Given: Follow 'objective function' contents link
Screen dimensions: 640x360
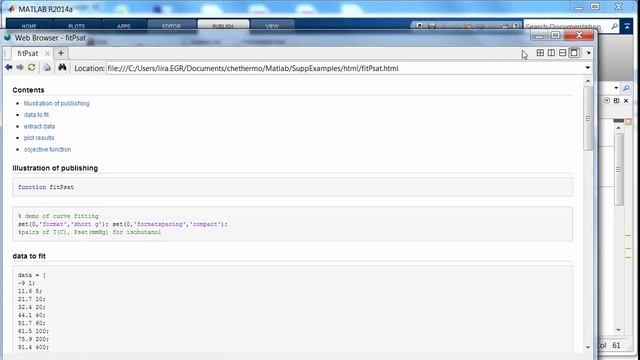Looking at the screenshot, I should coord(47,149).
